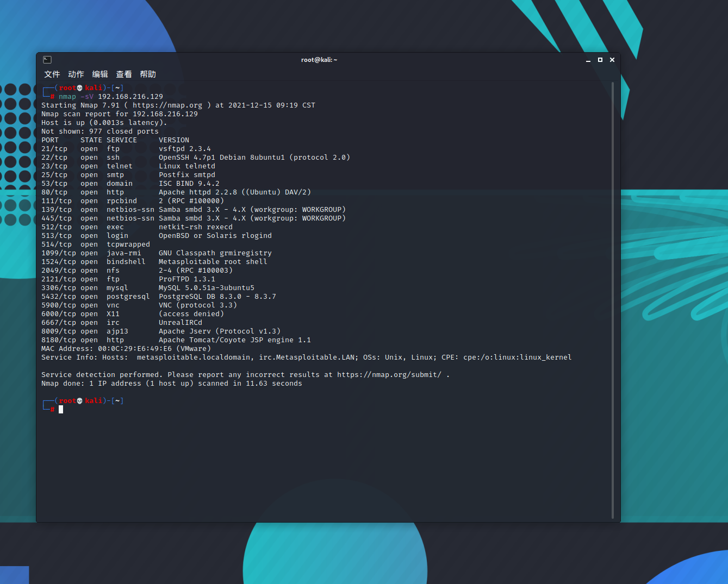Open the https://nmap.org link in the Starting line
The width and height of the screenshot is (728, 584).
(167, 105)
